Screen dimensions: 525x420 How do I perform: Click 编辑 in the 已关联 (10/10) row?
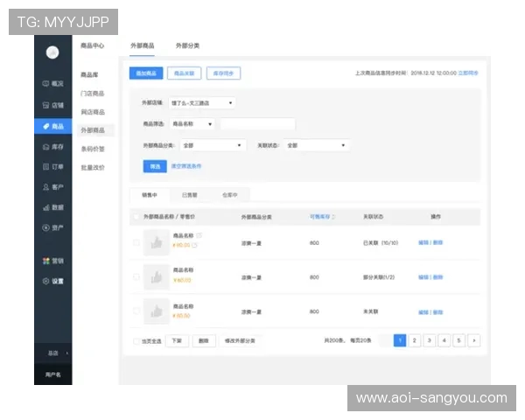point(423,242)
